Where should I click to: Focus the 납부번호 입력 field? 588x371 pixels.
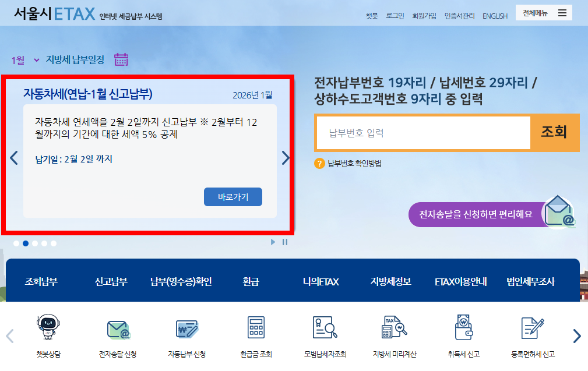click(424, 133)
